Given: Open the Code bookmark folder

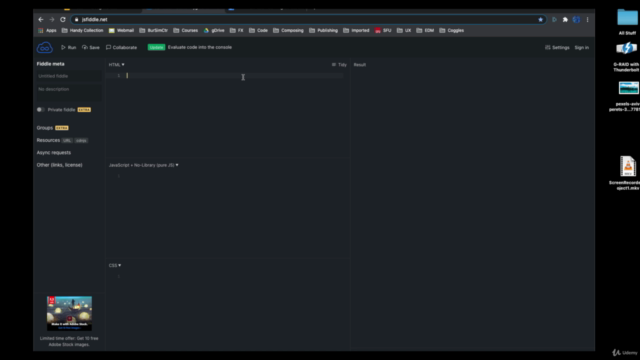Looking at the screenshot, I should [x=258, y=30].
